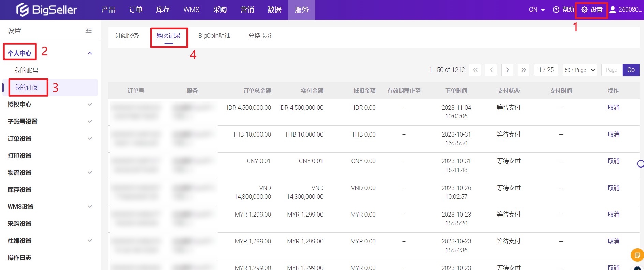Click 等待支付 status in the THB row
This screenshot has height=270, width=644.
click(x=508, y=134)
